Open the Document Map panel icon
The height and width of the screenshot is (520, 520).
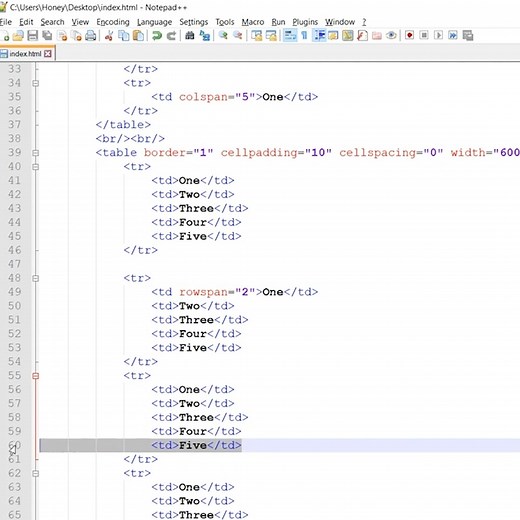(348, 35)
